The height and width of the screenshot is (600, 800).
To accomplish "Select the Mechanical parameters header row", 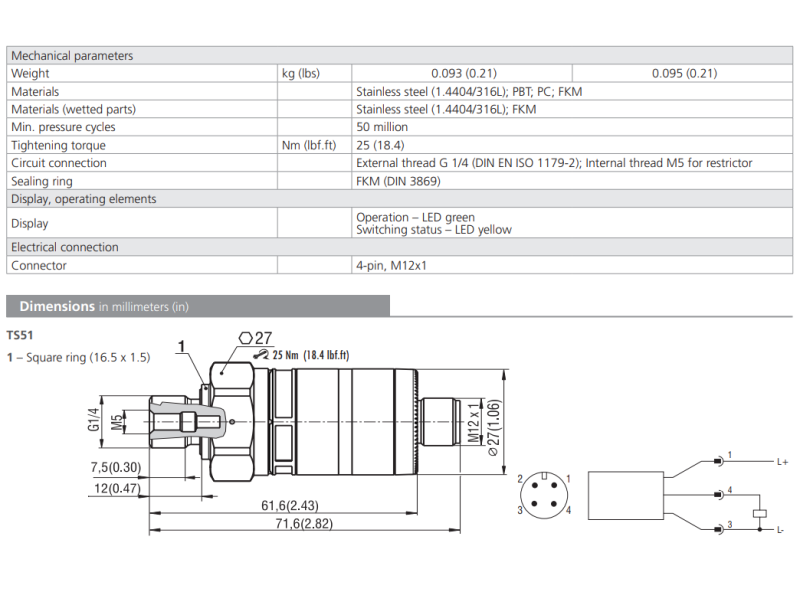I will tap(72, 56).
